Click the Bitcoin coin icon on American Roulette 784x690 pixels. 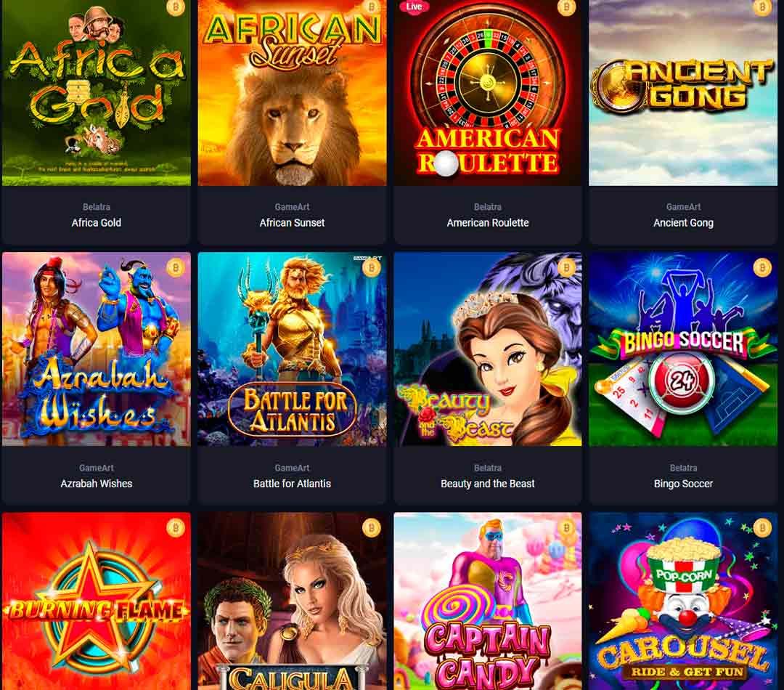[x=566, y=7]
